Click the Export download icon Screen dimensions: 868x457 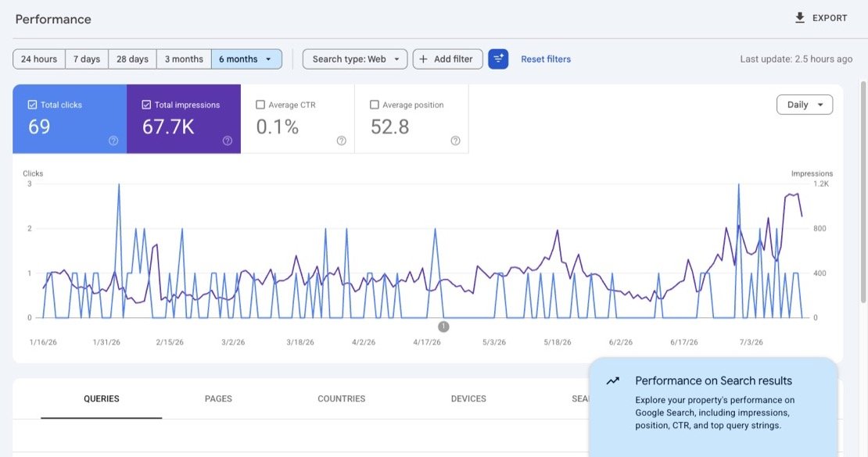click(799, 18)
